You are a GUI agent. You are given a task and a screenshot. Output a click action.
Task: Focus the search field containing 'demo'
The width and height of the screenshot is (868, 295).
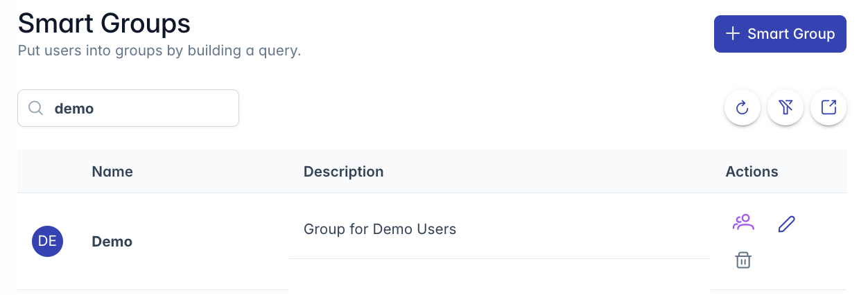tap(128, 108)
